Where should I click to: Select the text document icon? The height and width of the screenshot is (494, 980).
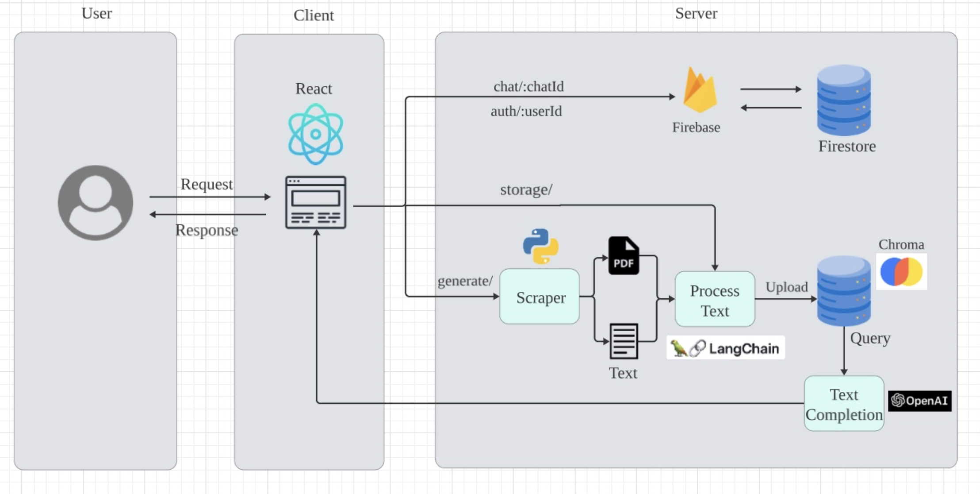point(624,341)
